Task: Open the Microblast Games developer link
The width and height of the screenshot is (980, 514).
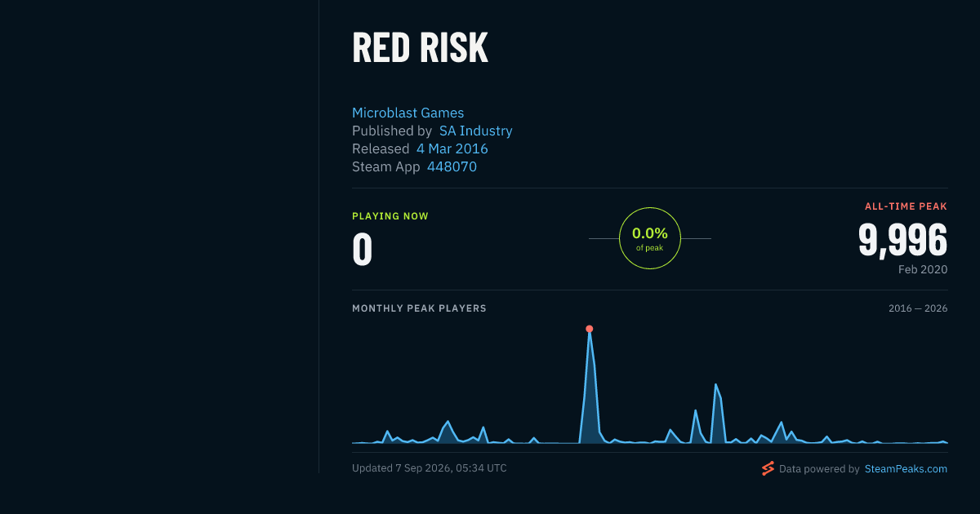Action: coord(408,113)
